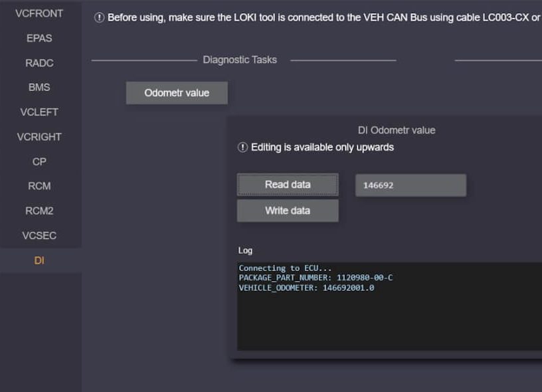The width and height of the screenshot is (542, 392).
Task: Open the BMS module entry
Action: (x=39, y=87)
